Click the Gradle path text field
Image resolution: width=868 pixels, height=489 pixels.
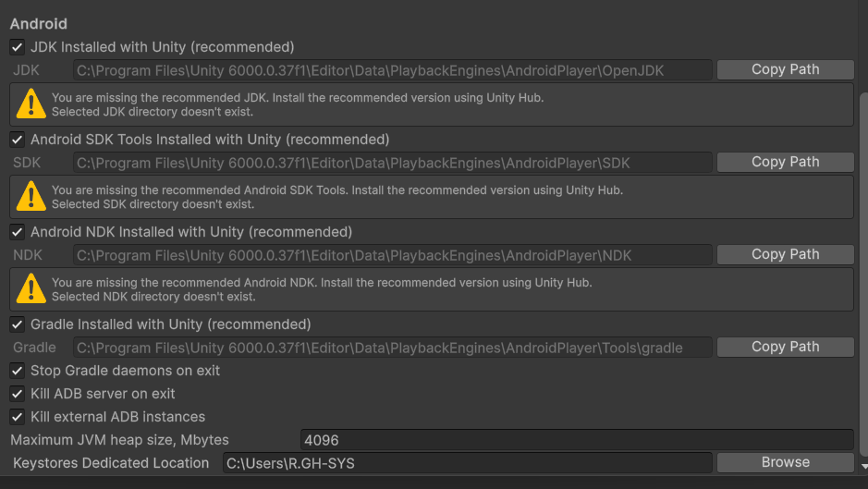click(393, 348)
